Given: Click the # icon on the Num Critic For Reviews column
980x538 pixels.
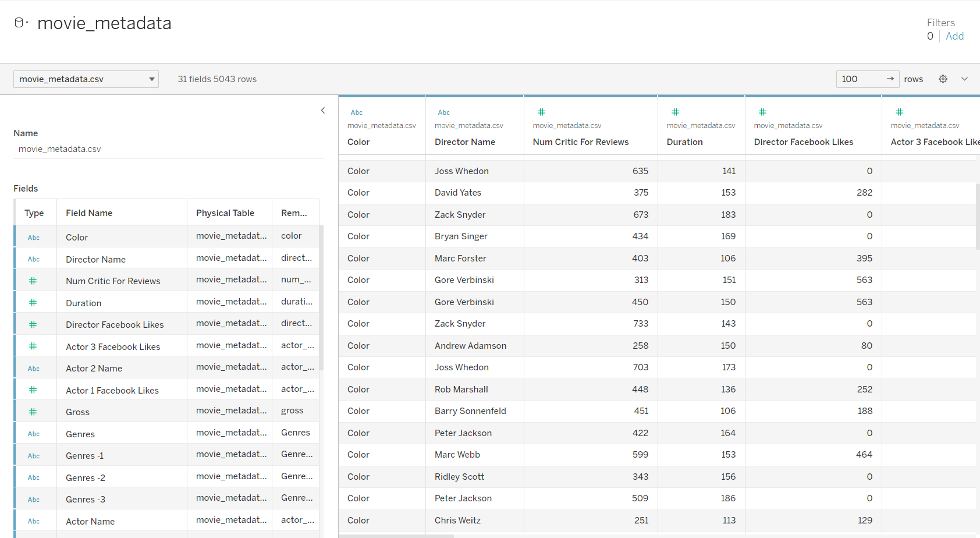Looking at the screenshot, I should tap(541, 112).
